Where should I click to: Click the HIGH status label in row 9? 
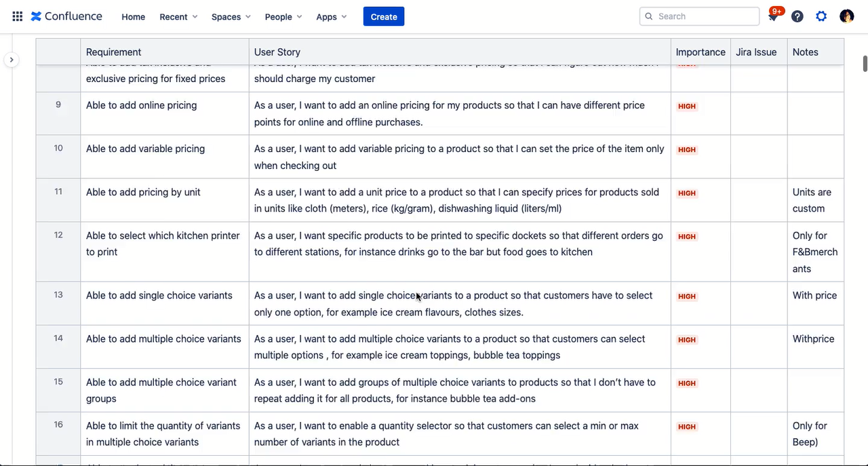point(687,106)
